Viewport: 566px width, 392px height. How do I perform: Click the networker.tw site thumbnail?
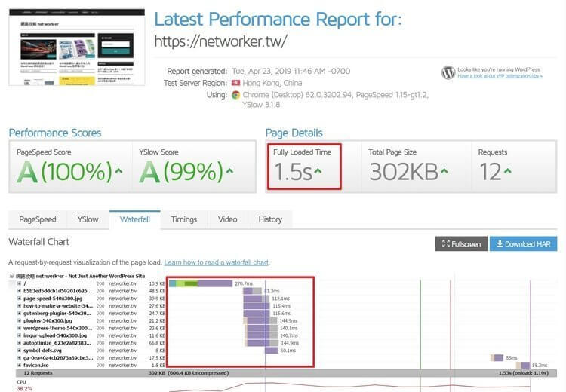[77, 47]
